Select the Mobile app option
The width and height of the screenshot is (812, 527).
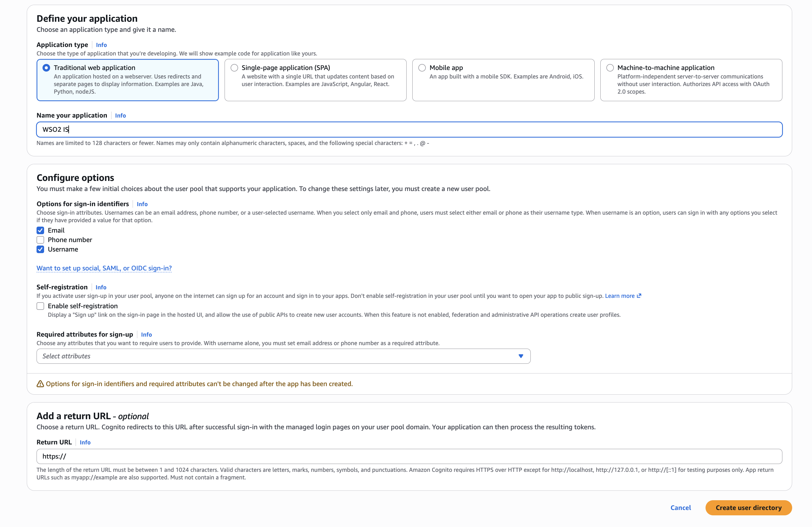422,67
